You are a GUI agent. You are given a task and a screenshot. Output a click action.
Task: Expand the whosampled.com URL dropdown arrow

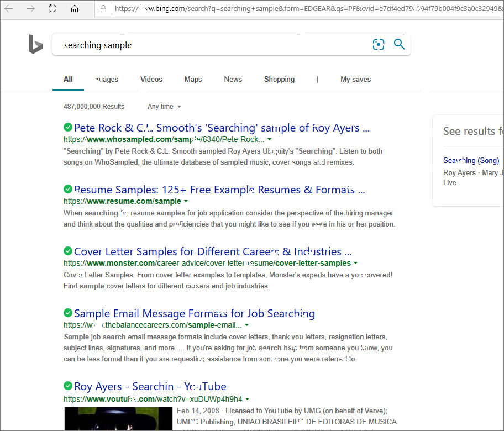tap(269, 139)
